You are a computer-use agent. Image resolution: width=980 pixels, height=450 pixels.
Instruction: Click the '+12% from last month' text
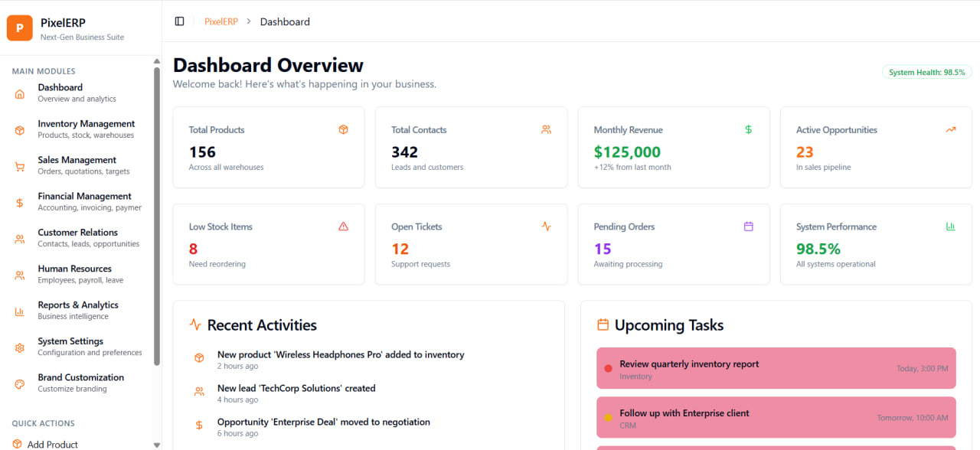pyautogui.click(x=632, y=167)
